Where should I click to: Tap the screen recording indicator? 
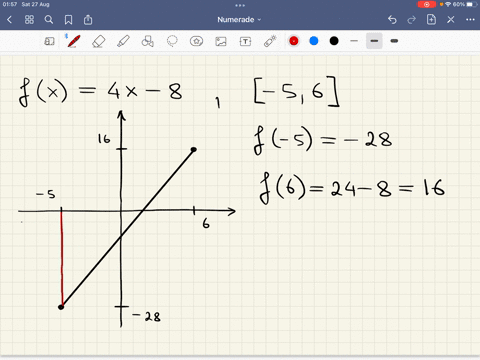427,4
